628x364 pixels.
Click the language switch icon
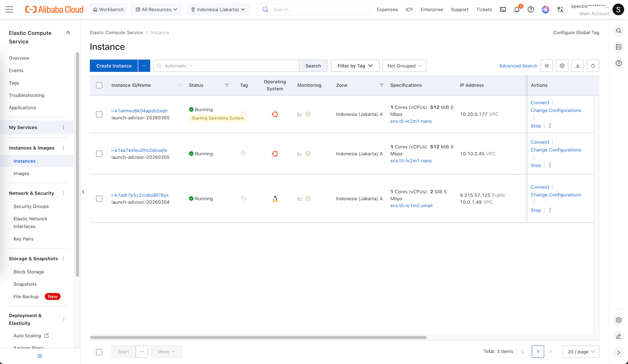click(560, 9)
